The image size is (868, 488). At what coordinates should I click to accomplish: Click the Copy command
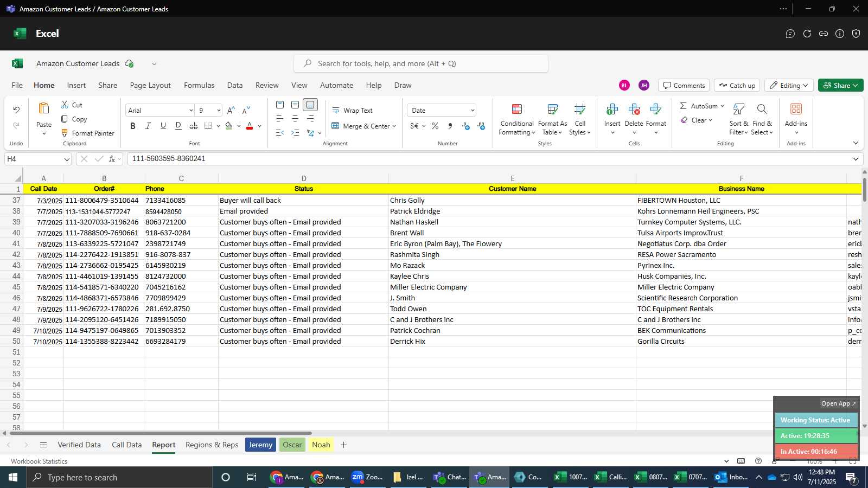[74, 119]
